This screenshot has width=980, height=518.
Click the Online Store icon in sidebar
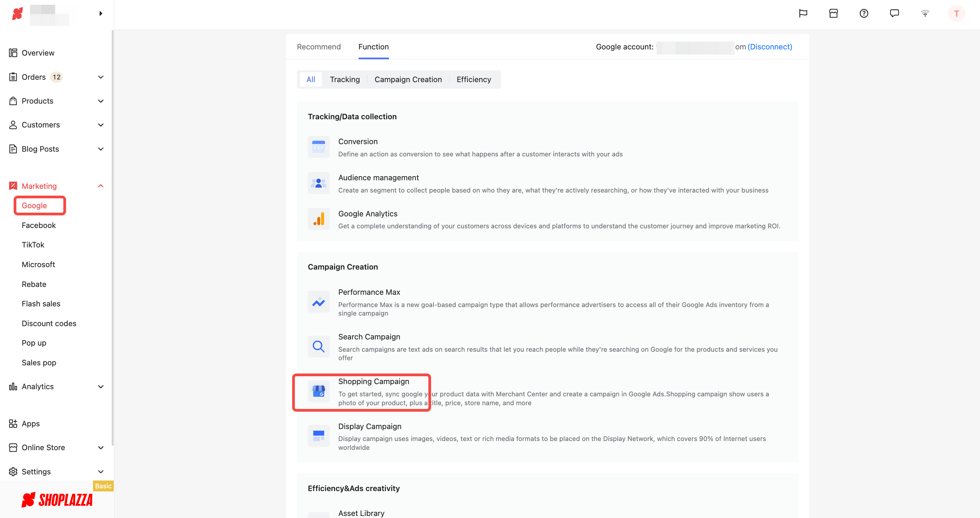click(x=13, y=447)
